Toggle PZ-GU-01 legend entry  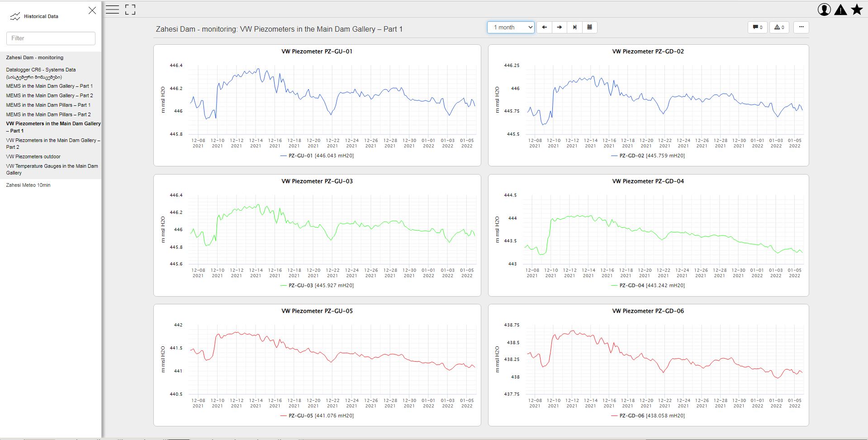point(317,156)
